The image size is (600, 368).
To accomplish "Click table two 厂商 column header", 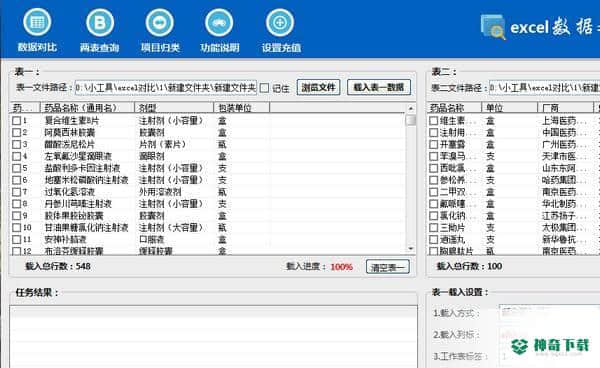I will (x=566, y=108).
